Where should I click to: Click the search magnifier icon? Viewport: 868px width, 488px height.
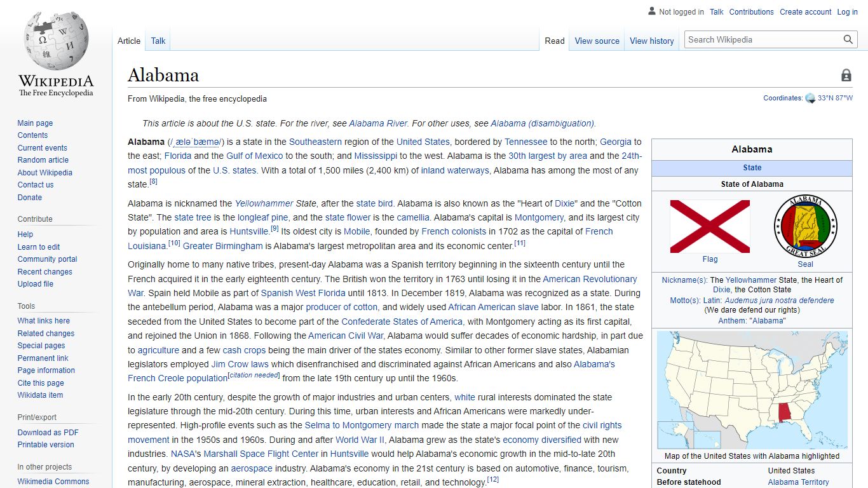tap(848, 39)
